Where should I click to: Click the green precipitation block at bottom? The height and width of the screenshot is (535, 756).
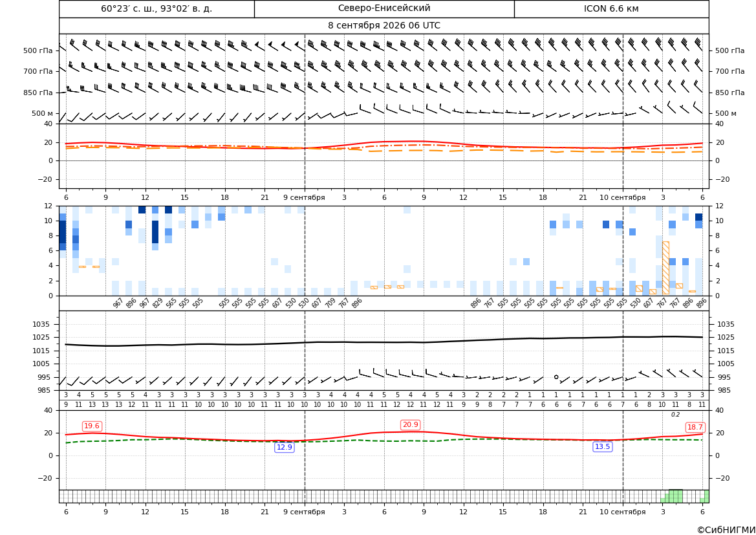[675, 496]
